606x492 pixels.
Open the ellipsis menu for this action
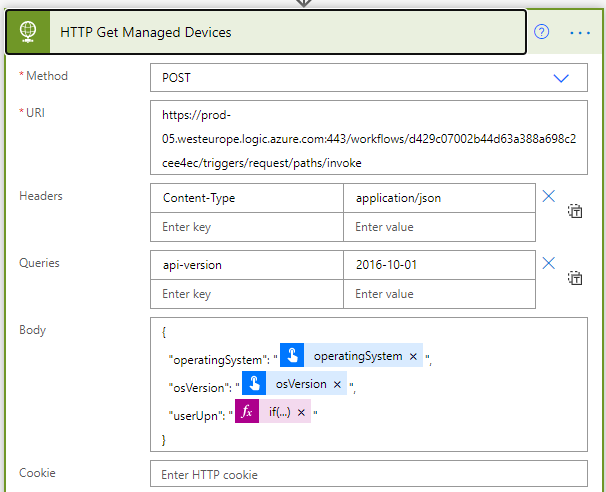pyautogui.click(x=580, y=33)
